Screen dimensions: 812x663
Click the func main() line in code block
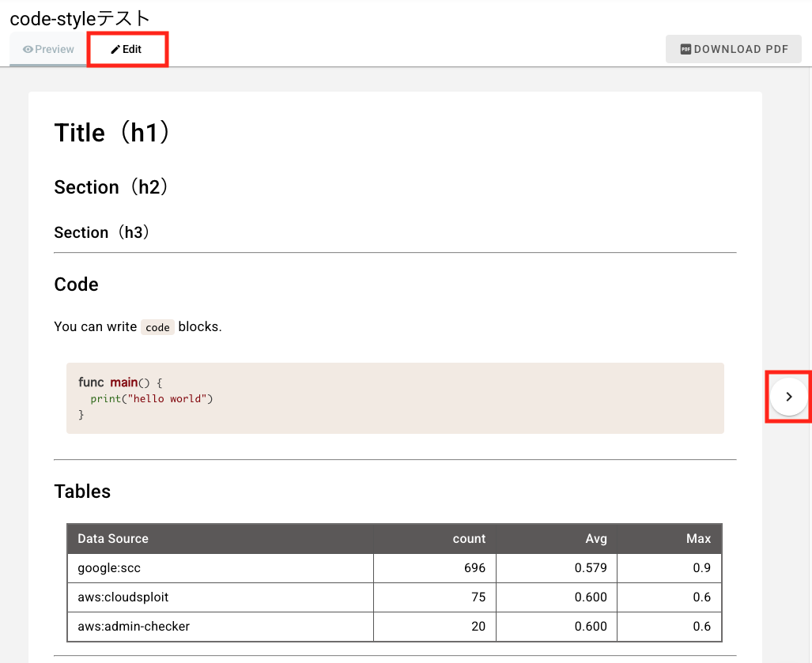pyautogui.click(x=120, y=382)
